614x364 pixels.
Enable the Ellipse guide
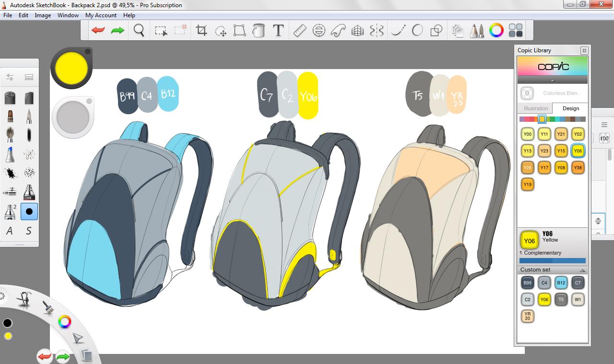[x=319, y=31]
